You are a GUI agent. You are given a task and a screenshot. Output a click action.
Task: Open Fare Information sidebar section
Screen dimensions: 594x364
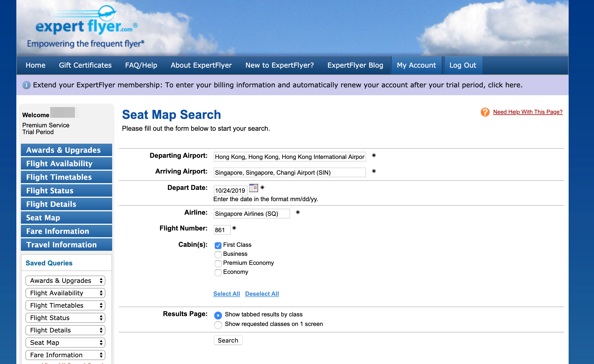point(67,231)
